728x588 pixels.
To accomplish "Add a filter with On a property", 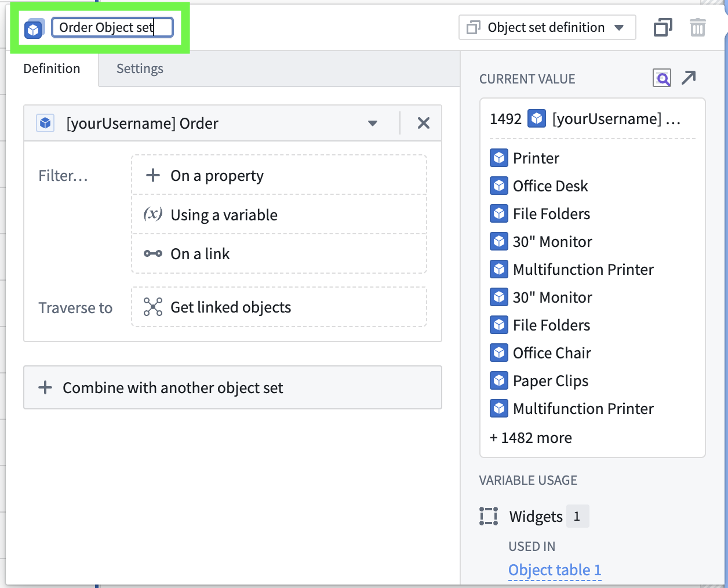I will pyautogui.click(x=216, y=175).
